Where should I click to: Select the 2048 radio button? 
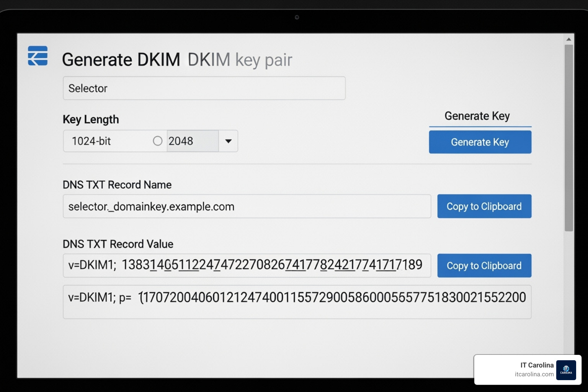point(158,141)
